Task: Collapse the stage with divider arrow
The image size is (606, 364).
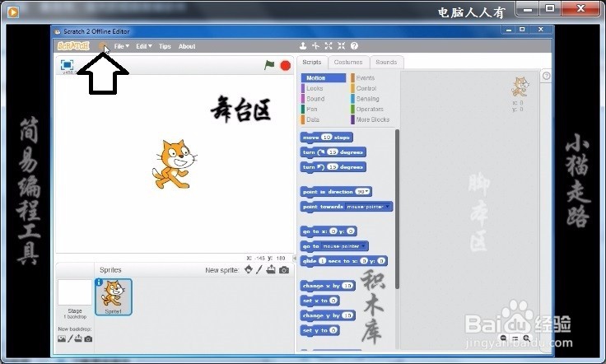Action: (x=295, y=258)
